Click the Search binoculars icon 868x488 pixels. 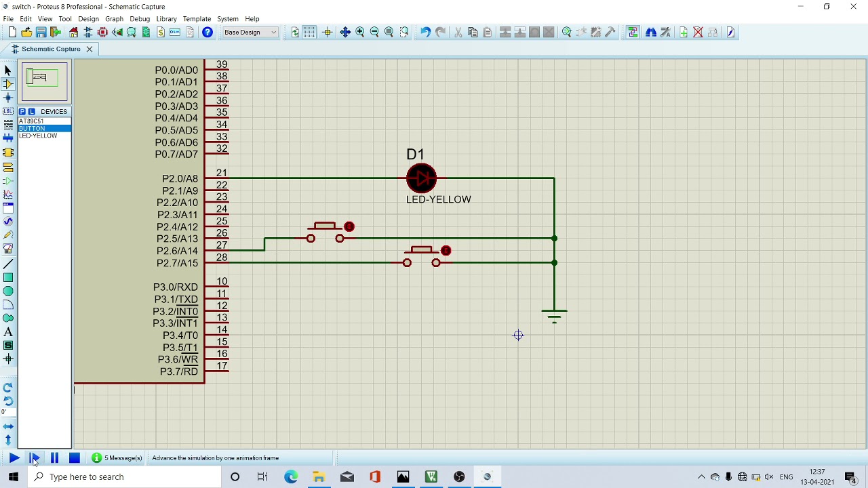pos(651,32)
